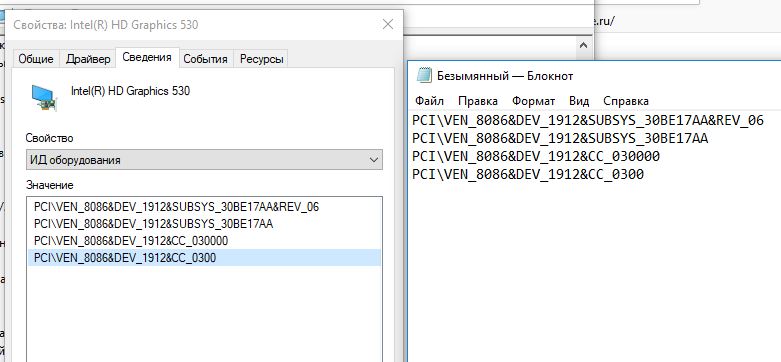Open the Справка menu in Notepad
This screenshot has height=362, width=781.
click(x=626, y=101)
